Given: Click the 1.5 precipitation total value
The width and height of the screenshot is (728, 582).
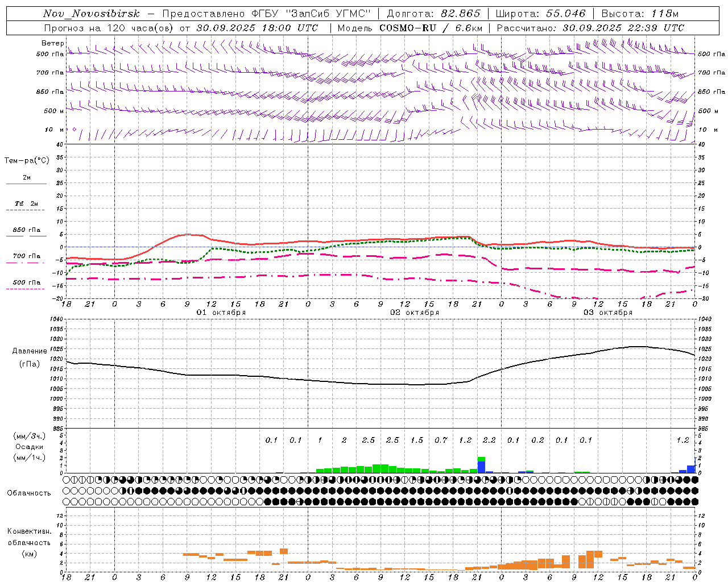Looking at the screenshot, I should (417, 440).
